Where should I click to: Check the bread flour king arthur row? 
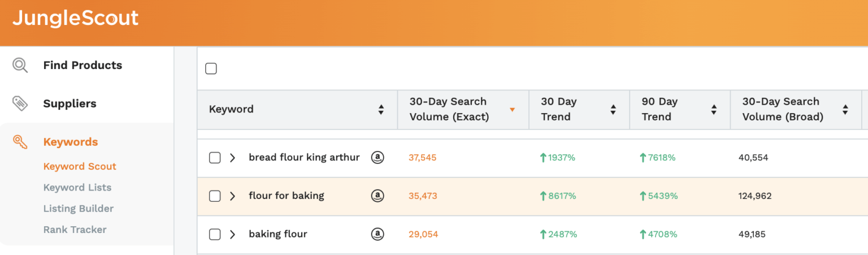point(215,158)
